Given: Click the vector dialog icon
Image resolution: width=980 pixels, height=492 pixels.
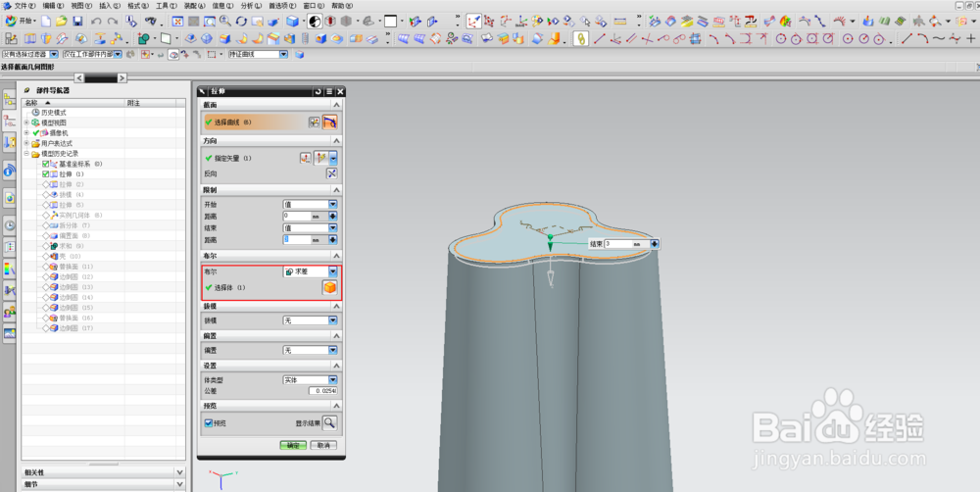Looking at the screenshot, I should point(305,158).
